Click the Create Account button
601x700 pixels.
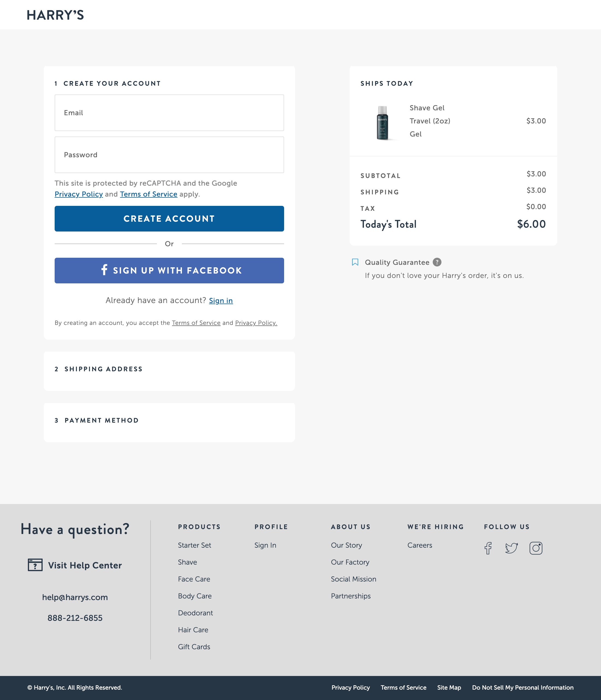pos(169,219)
